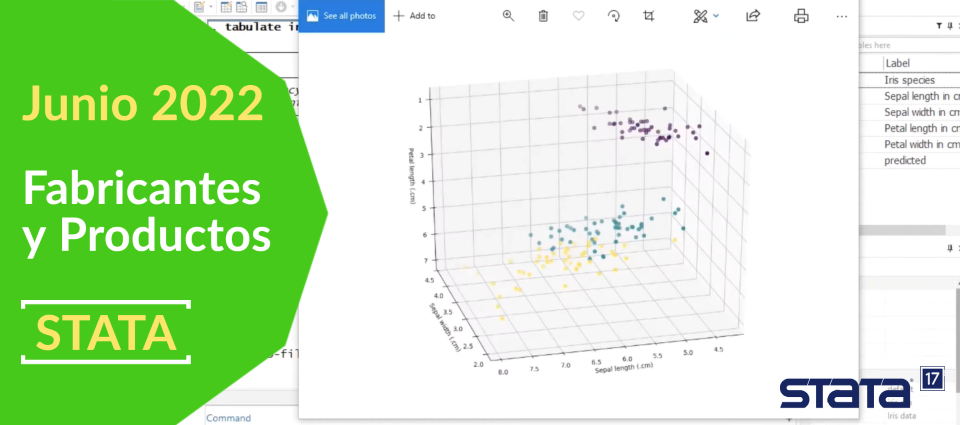960x425 pixels.
Task: Select the Sepal length in cm row
Action: tap(910, 96)
